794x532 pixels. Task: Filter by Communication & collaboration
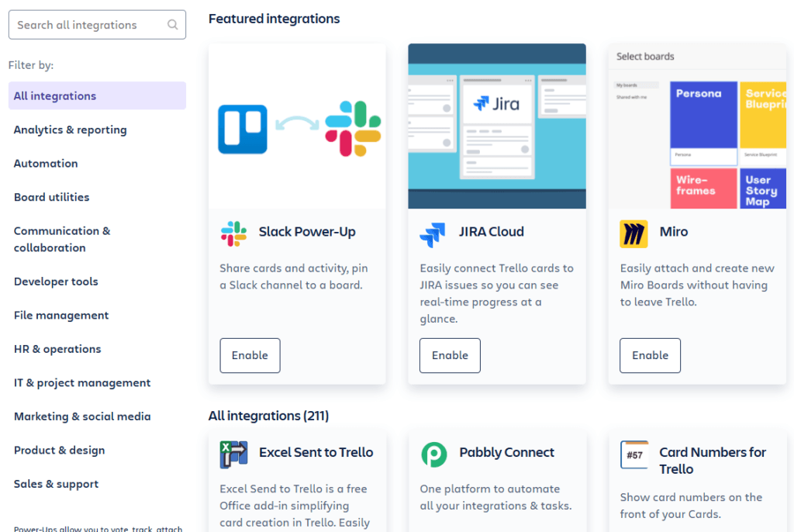(x=62, y=239)
